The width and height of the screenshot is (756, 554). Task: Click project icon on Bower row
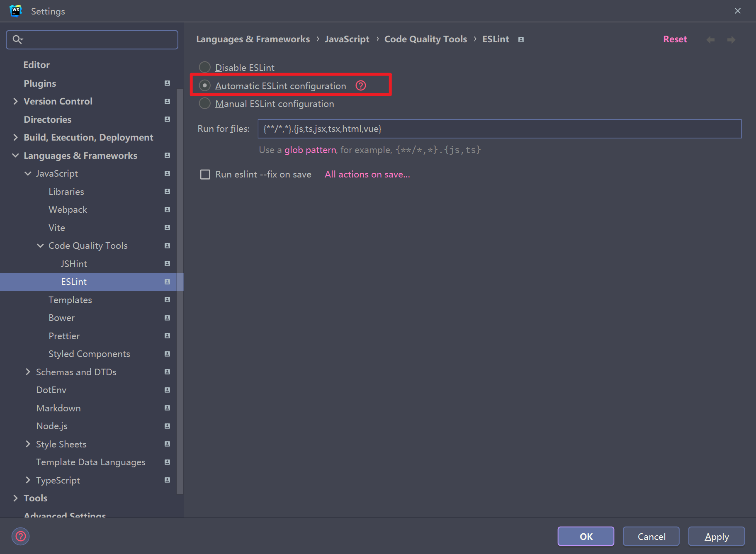tap(167, 318)
